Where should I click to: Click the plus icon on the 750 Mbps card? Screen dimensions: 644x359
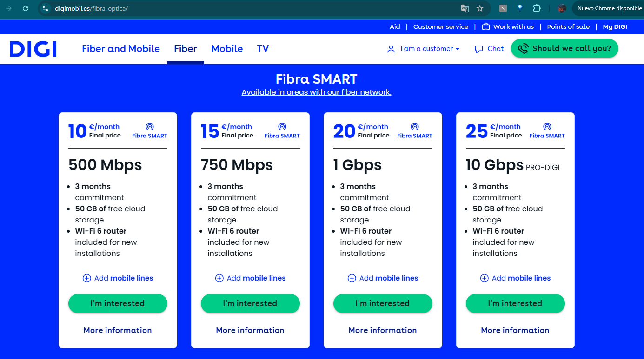[x=219, y=278]
